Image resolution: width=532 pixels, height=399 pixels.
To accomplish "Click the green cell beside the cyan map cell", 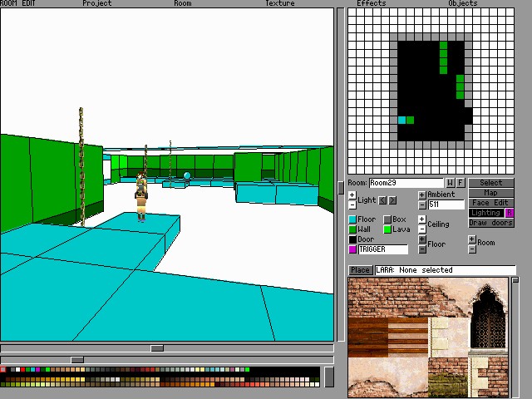I will pos(410,120).
